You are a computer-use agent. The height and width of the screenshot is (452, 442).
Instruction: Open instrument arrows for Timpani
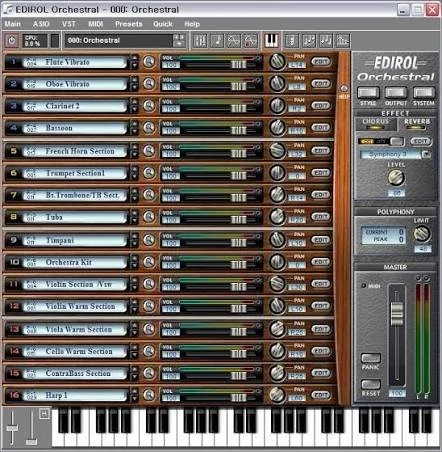coord(134,240)
